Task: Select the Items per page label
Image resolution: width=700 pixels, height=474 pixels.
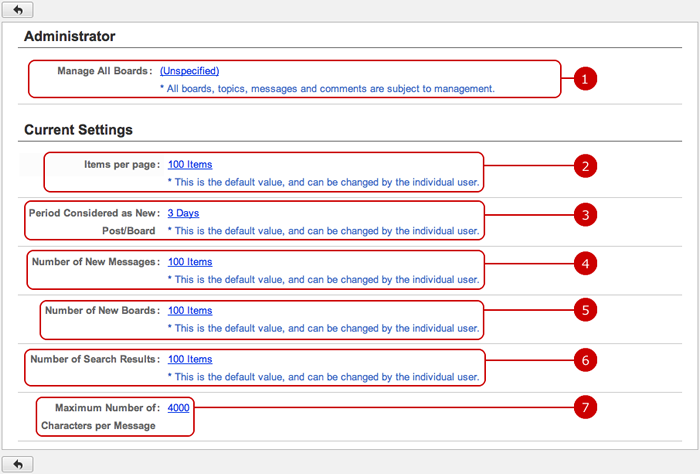Action: click(122, 164)
